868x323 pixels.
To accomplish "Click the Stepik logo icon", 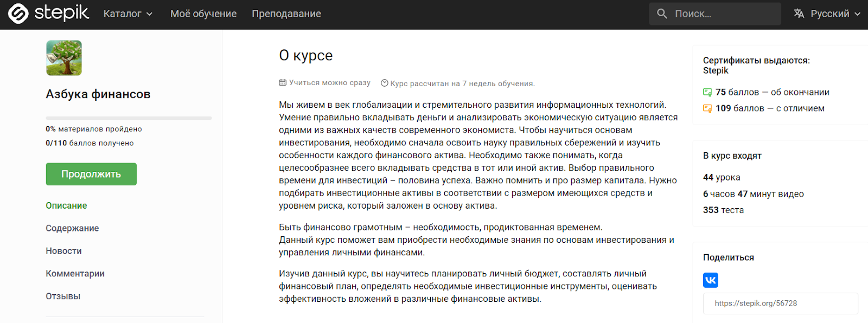I will pos(18,14).
